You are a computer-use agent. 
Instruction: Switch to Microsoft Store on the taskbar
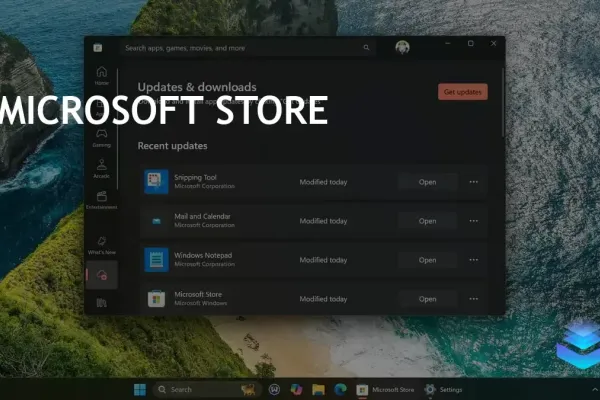pyautogui.click(x=385, y=390)
